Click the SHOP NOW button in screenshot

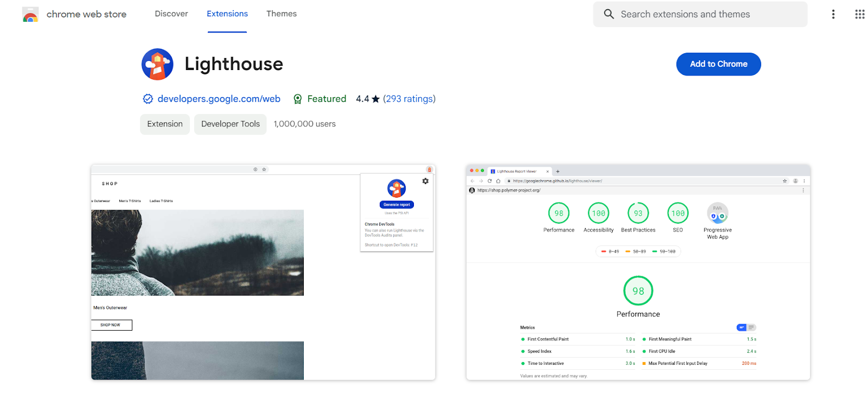click(x=111, y=325)
